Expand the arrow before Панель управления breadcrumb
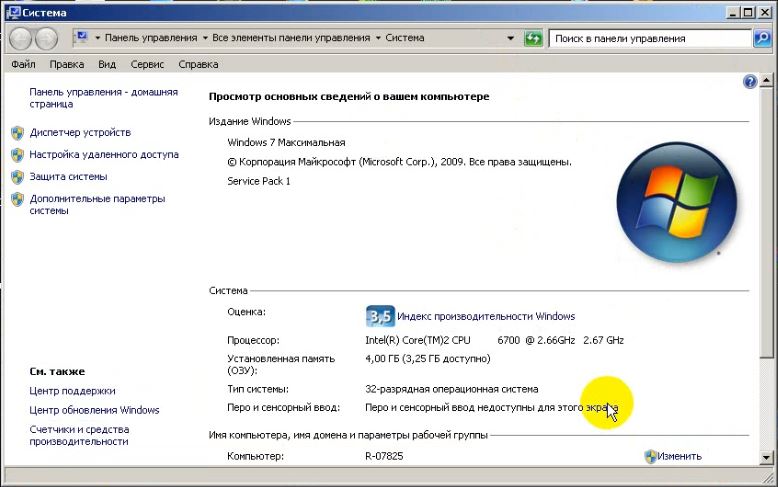This screenshot has width=778, height=487. (98, 38)
